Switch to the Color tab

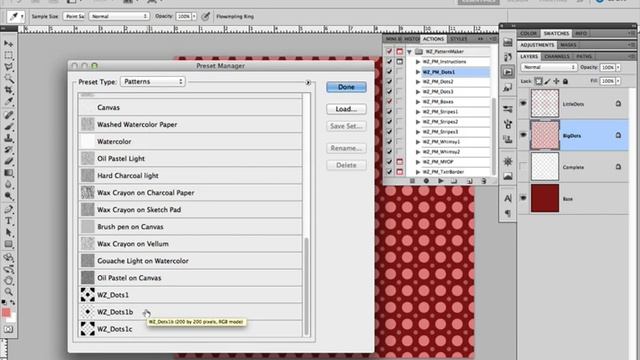[x=529, y=33]
